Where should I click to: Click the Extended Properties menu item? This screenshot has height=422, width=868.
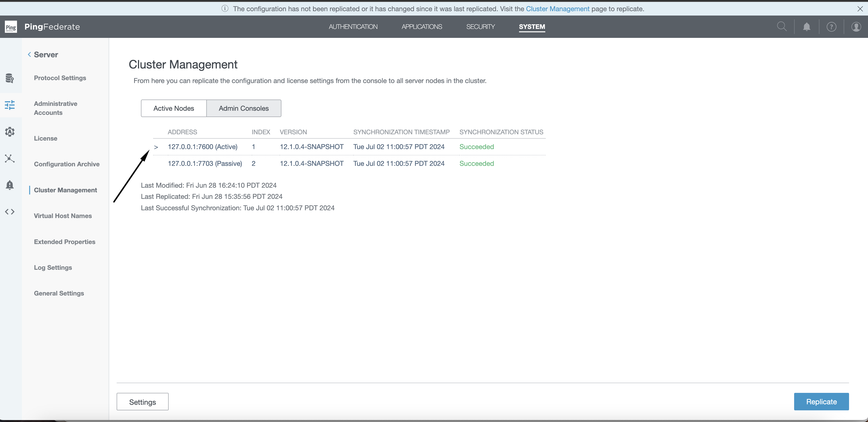64,241
